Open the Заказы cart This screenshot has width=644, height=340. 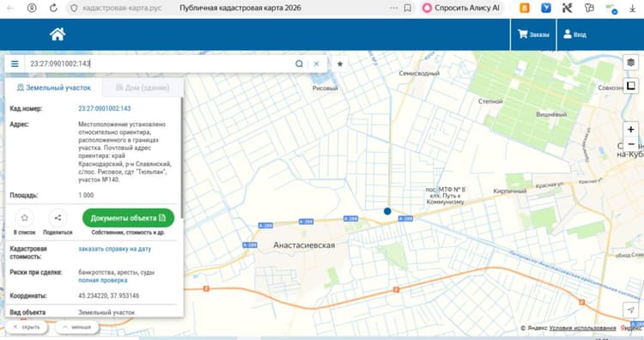click(x=533, y=34)
